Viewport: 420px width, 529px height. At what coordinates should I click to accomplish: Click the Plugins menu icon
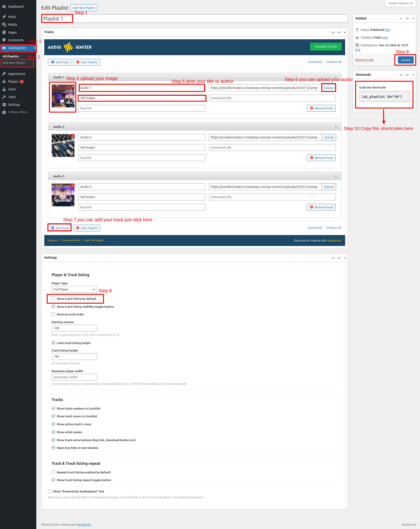4,81
